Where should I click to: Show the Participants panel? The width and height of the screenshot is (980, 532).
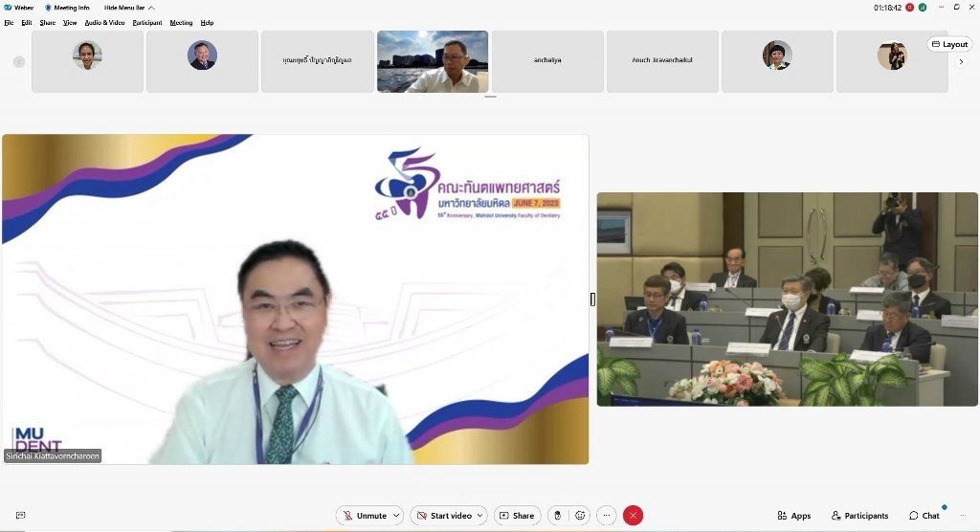click(859, 516)
